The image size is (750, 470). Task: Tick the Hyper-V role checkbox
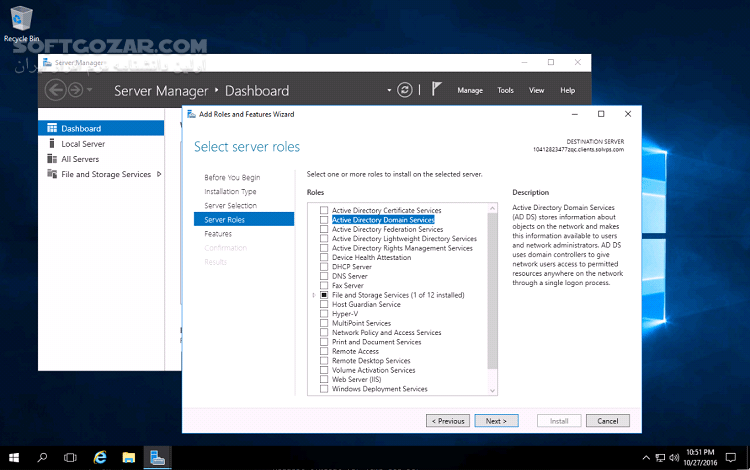pos(324,314)
